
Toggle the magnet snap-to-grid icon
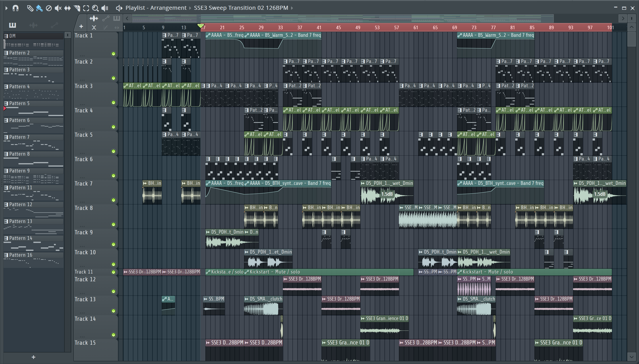click(x=16, y=8)
